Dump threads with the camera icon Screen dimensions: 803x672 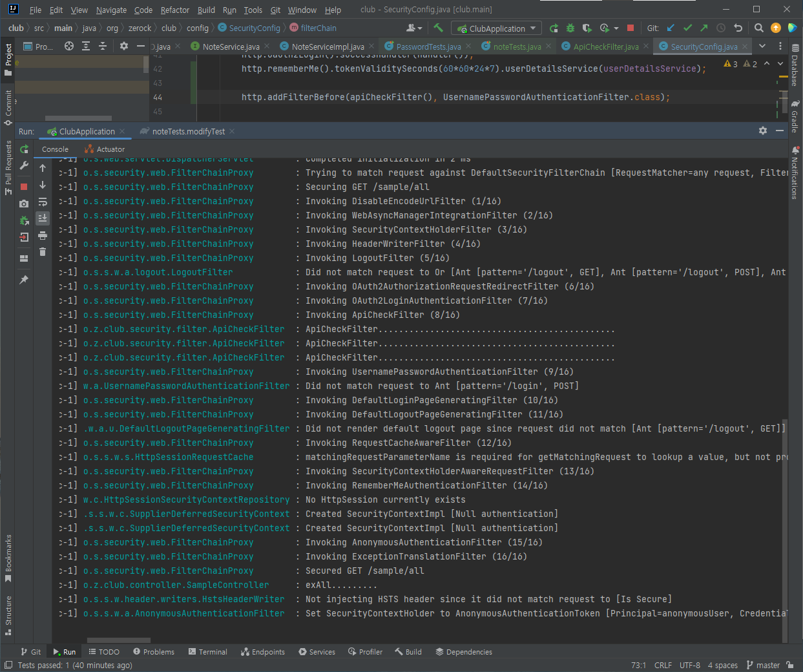click(x=24, y=204)
